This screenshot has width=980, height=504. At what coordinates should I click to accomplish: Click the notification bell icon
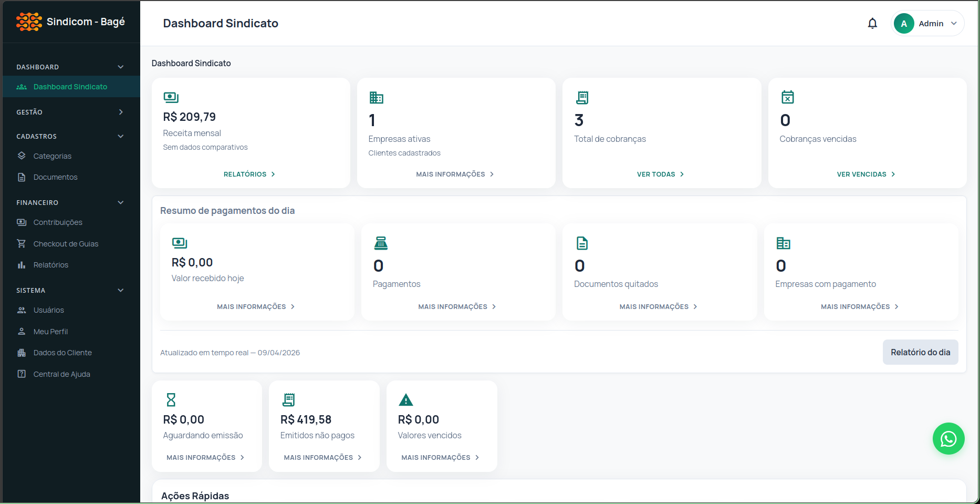[872, 23]
